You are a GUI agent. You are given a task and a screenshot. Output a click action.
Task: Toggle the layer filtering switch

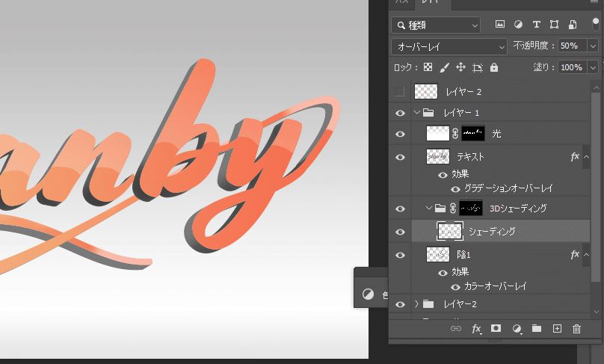[596, 24]
